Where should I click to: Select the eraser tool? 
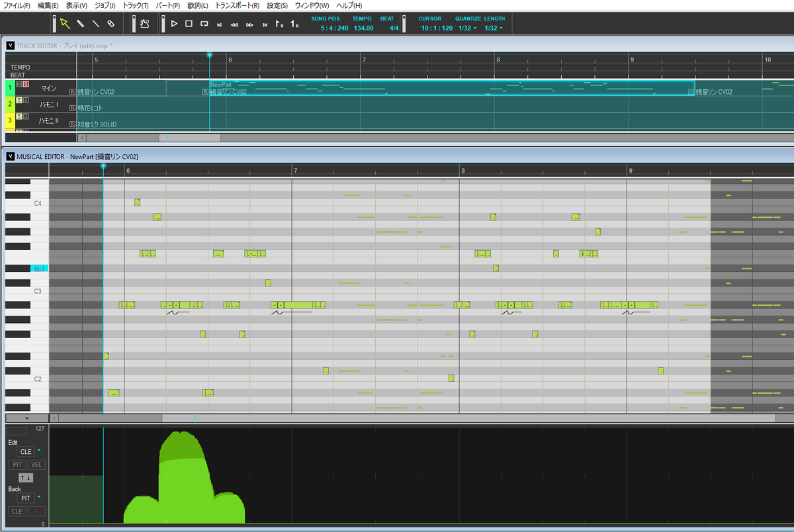[110, 24]
